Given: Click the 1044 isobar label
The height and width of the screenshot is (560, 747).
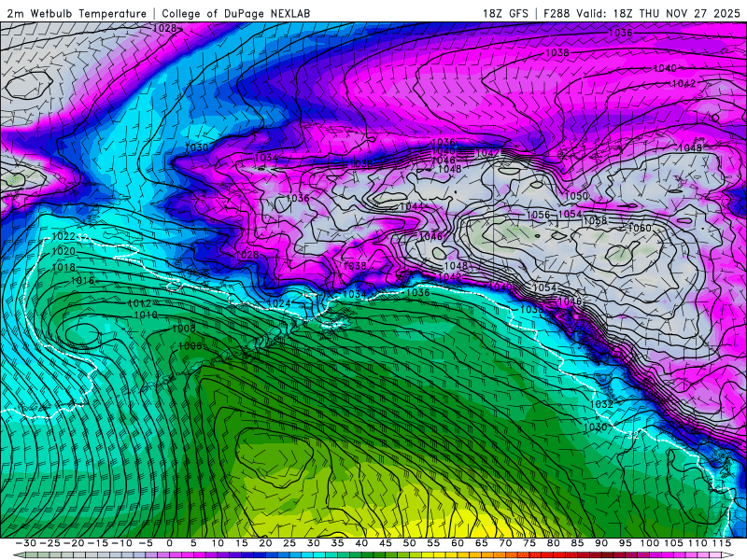Looking at the screenshot, I should click(411, 206).
